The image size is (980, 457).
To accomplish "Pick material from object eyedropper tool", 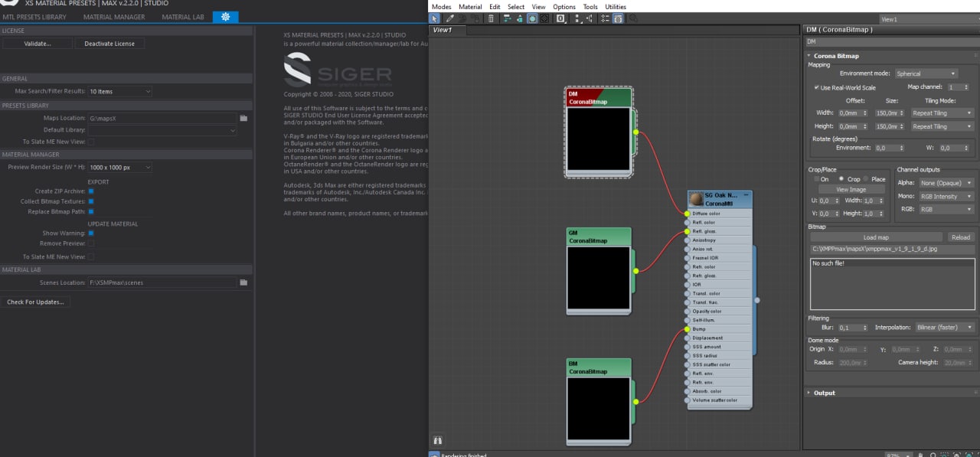I will 450,18.
